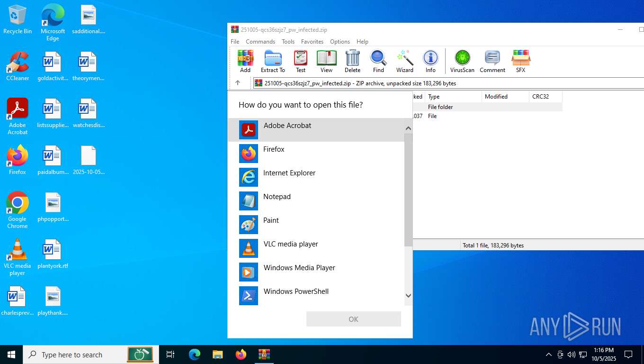This screenshot has height=364, width=644.
Task: Select Notepad to open this file
Action: click(316, 200)
